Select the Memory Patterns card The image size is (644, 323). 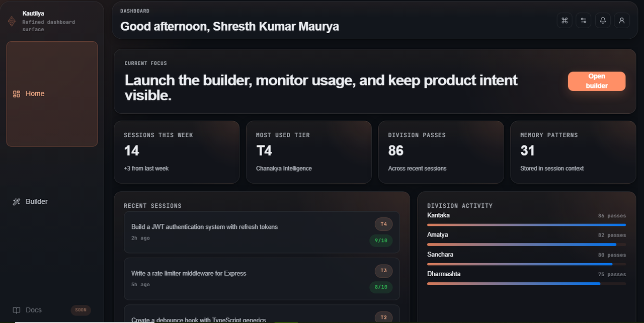[x=573, y=152]
